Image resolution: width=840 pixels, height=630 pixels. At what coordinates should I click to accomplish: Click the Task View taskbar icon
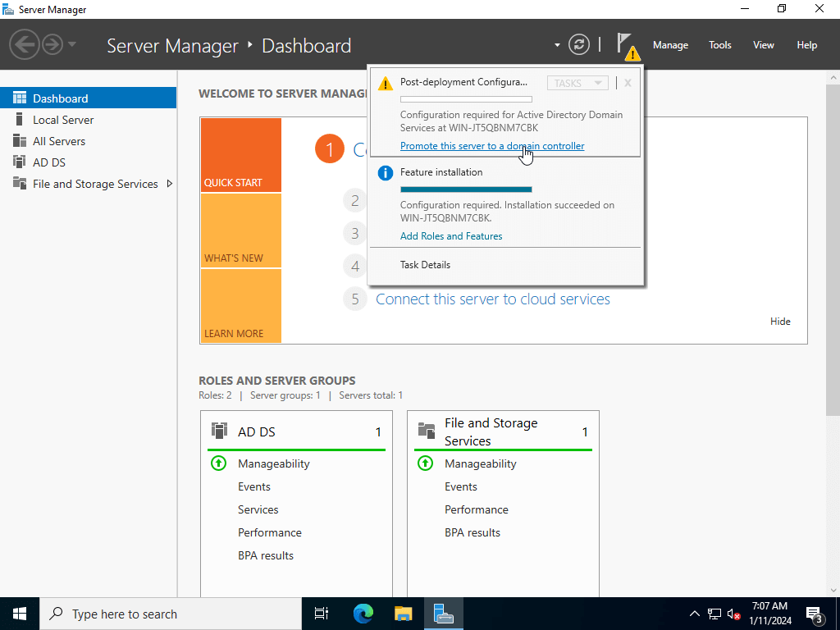322,614
